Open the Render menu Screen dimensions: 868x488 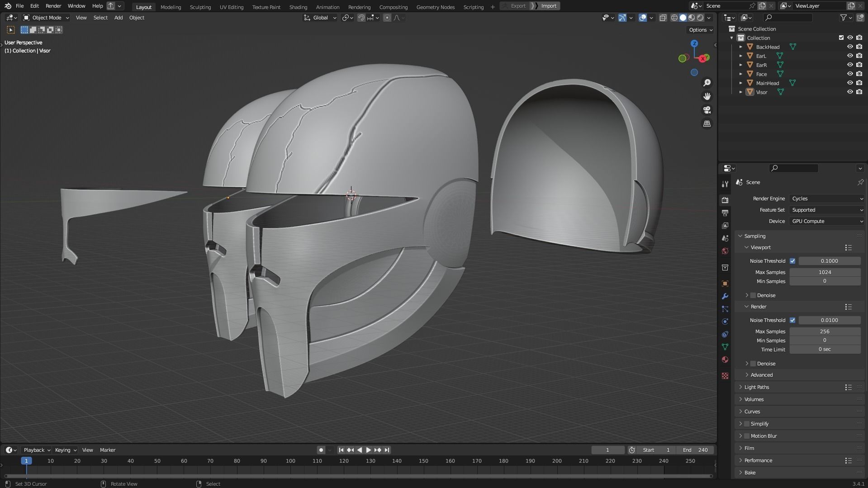point(53,6)
